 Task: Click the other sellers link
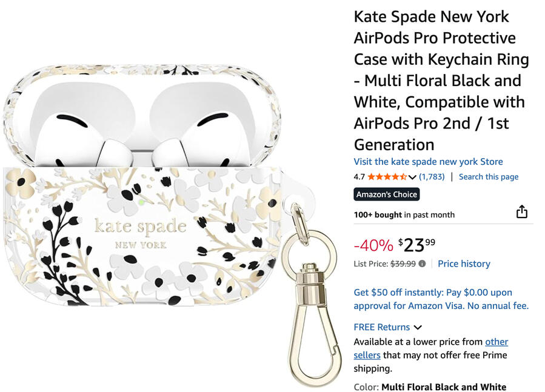click(431, 348)
